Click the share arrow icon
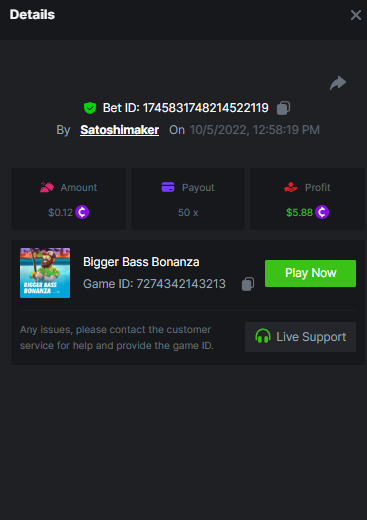 tap(338, 83)
